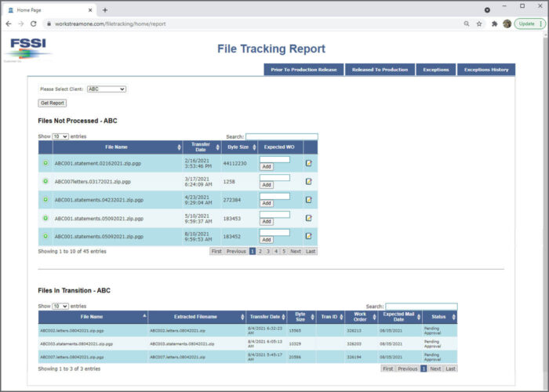Click the browser address bar URL
The width and height of the screenshot is (549, 392).
[111, 24]
